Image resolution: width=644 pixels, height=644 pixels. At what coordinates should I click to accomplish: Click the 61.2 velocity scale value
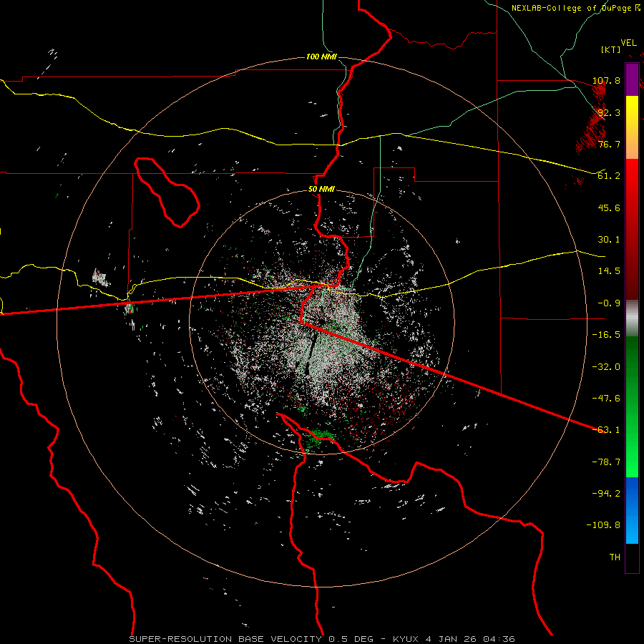pos(609,176)
